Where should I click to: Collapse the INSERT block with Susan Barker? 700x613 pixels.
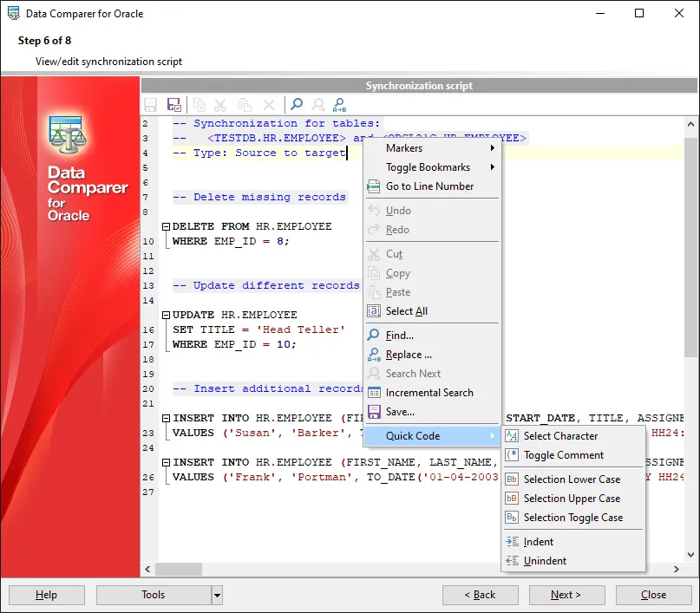pyautogui.click(x=166, y=418)
